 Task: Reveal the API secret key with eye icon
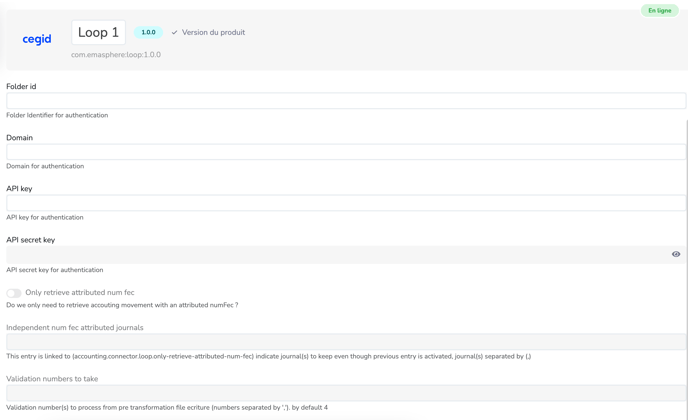point(676,254)
